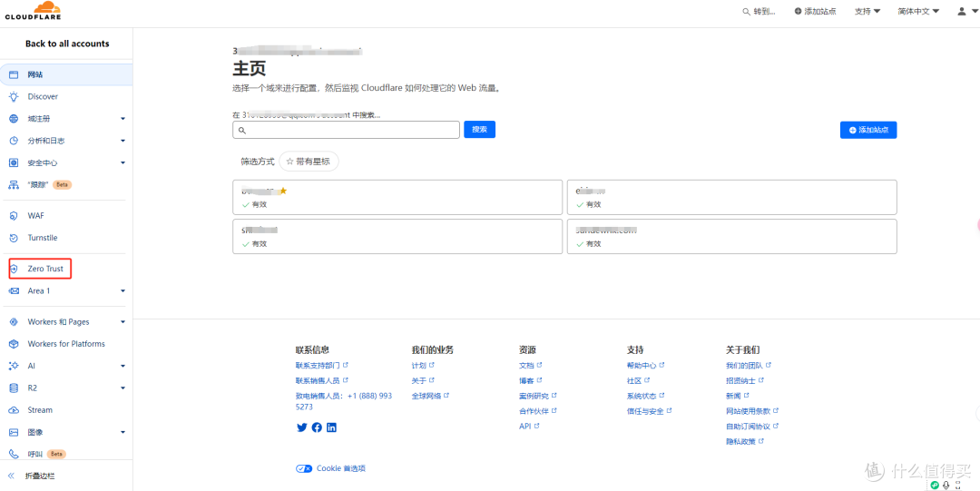Click the domain search input field
This screenshot has height=491, width=980.
347,130
